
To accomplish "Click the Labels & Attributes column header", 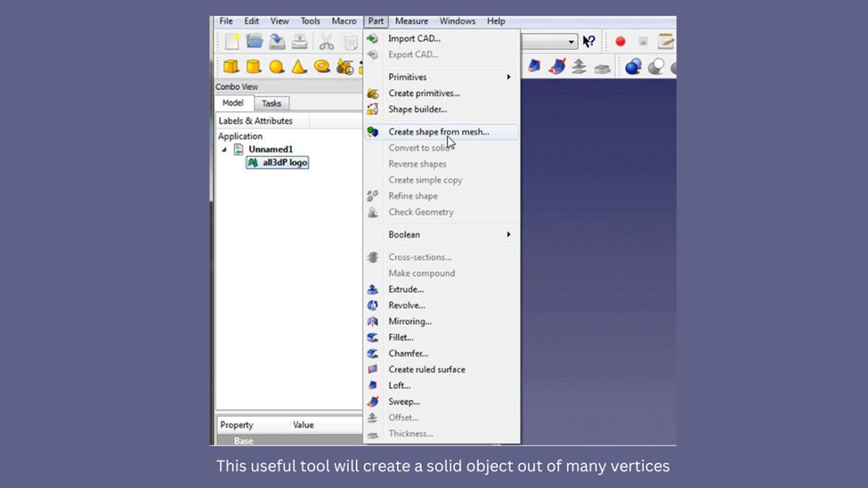I will click(x=263, y=121).
